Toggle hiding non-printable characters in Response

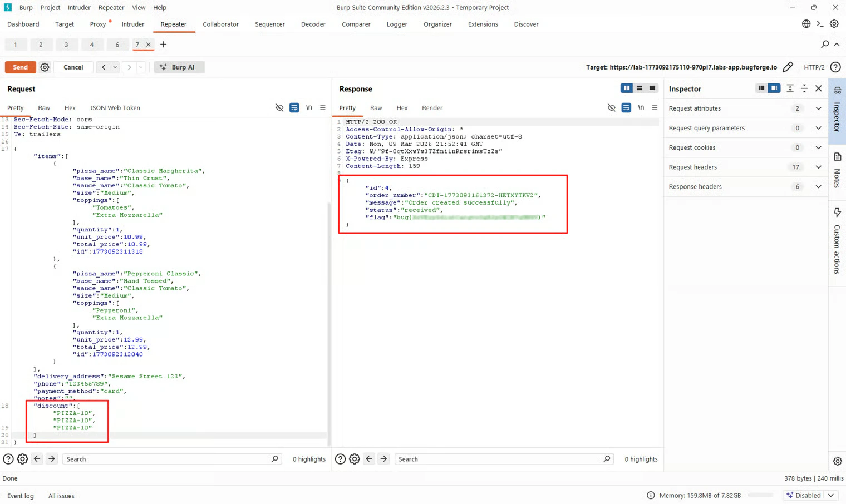click(x=611, y=108)
